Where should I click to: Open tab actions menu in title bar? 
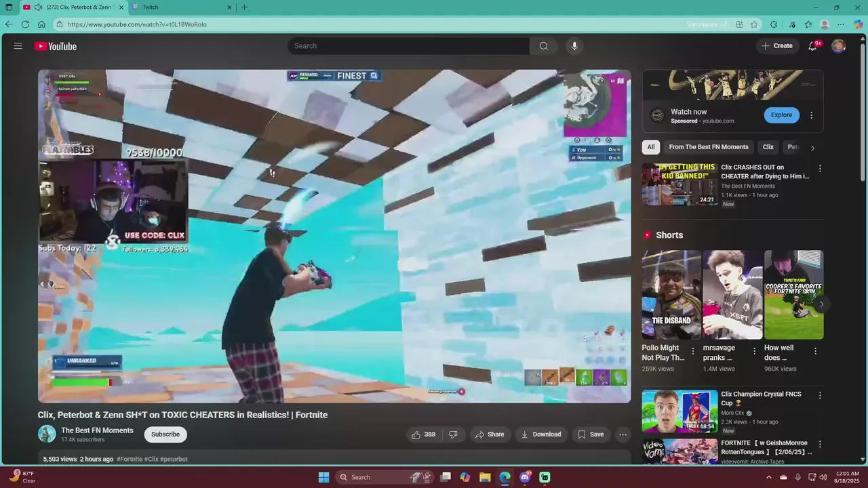click(x=9, y=7)
